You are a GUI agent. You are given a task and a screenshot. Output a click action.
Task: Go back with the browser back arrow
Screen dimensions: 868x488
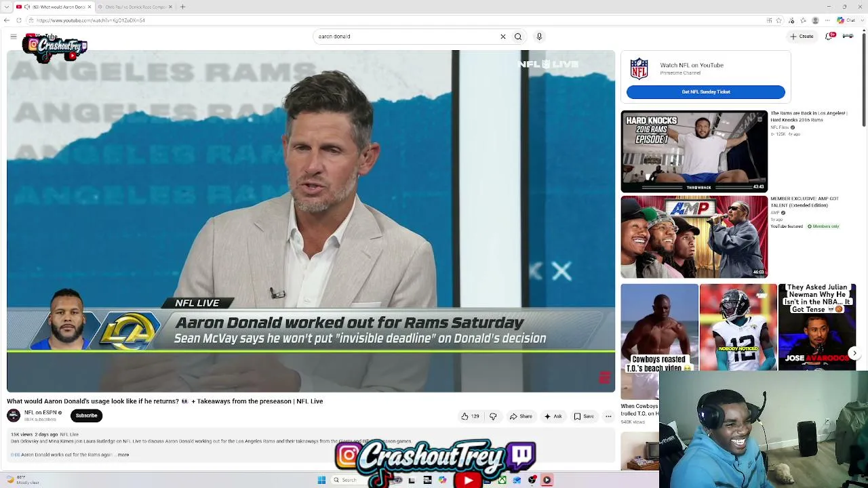[x=7, y=20]
